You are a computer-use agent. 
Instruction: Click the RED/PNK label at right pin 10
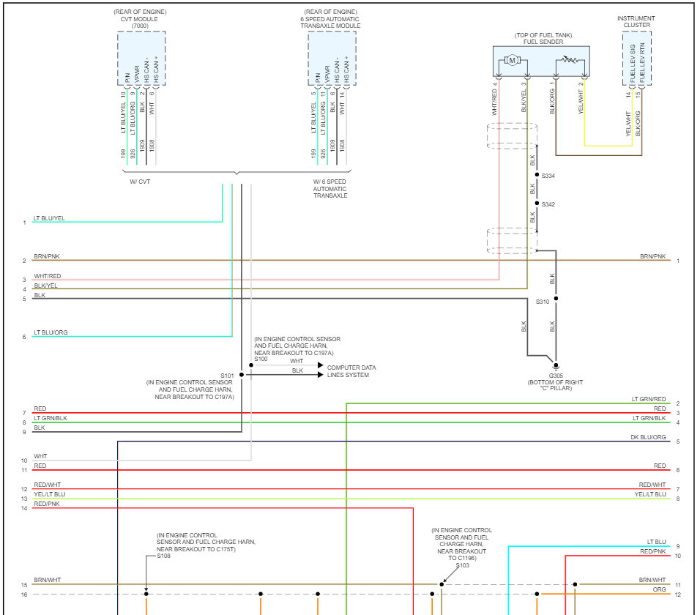652,551
